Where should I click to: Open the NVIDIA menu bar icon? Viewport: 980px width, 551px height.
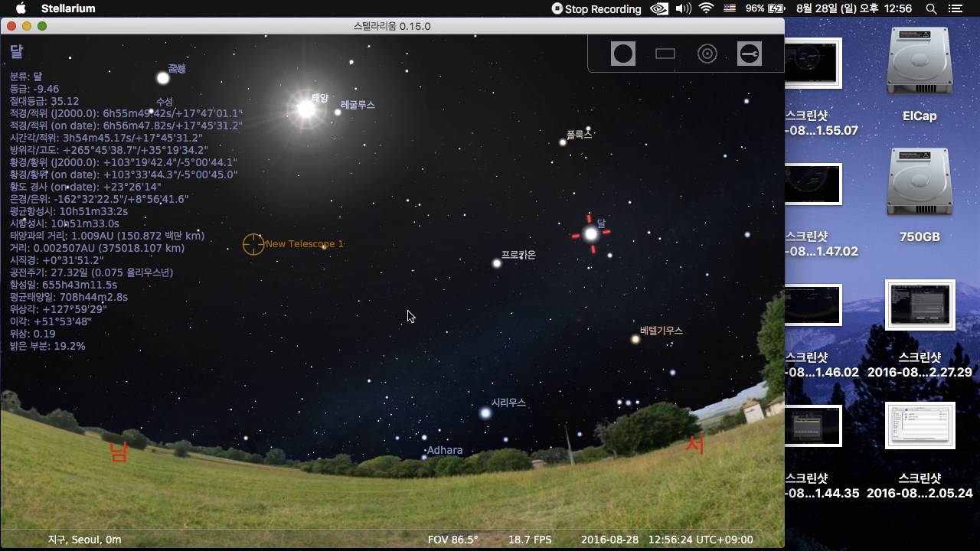tap(658, 8)
